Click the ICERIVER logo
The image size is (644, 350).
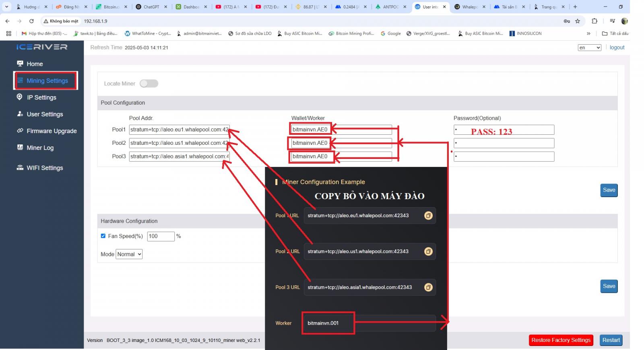coord(42,47)
